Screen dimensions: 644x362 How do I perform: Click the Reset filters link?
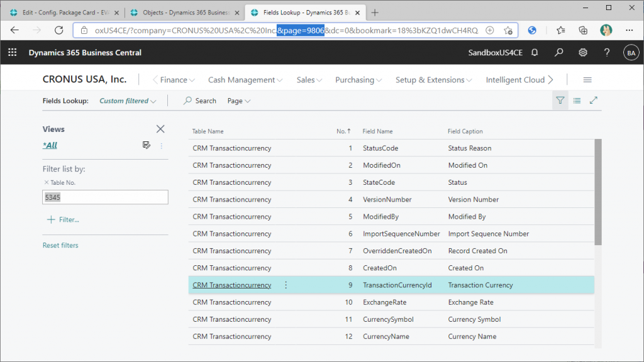coord(60,245)
